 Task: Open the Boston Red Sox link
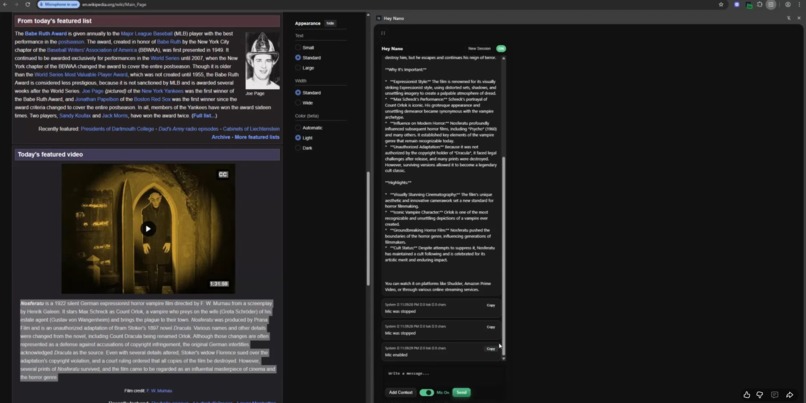tap(152, 99)
